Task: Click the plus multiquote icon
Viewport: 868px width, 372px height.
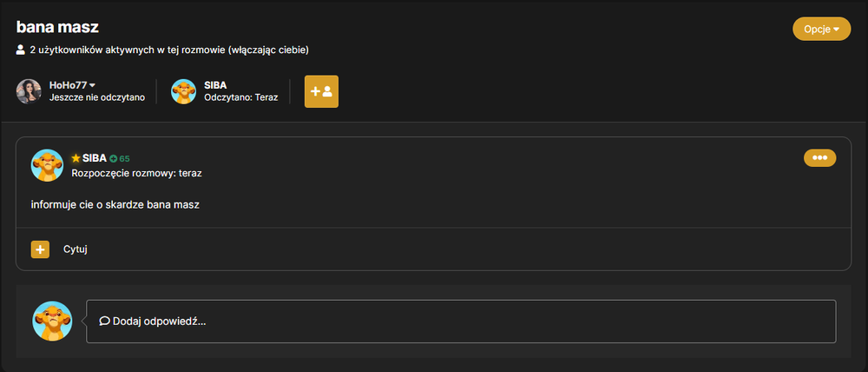Action: [x=40, y=249]
